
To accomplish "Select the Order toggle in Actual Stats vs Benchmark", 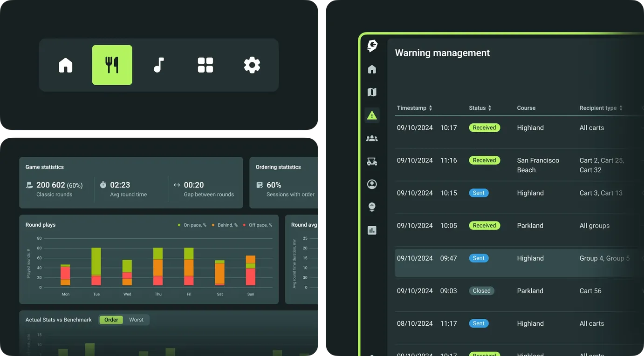I will (x=111, y=320).
